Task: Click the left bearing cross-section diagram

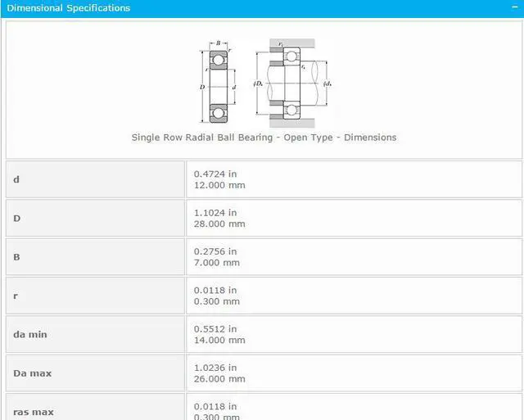Action: click(x=217, y=82)
